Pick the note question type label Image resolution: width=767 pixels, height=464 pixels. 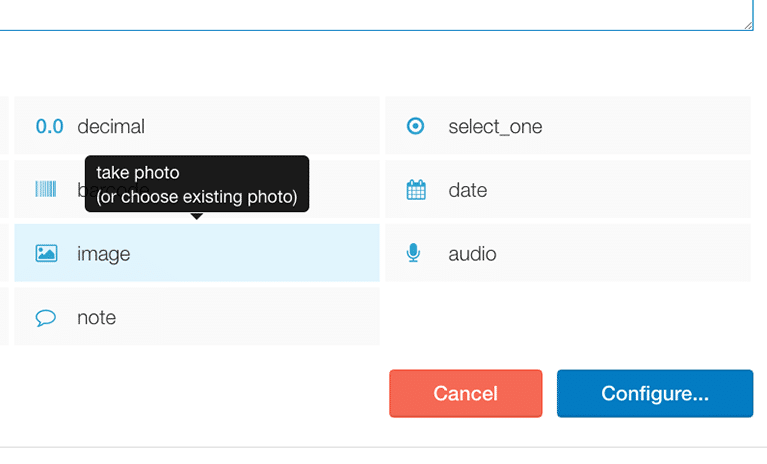[96, 318]
